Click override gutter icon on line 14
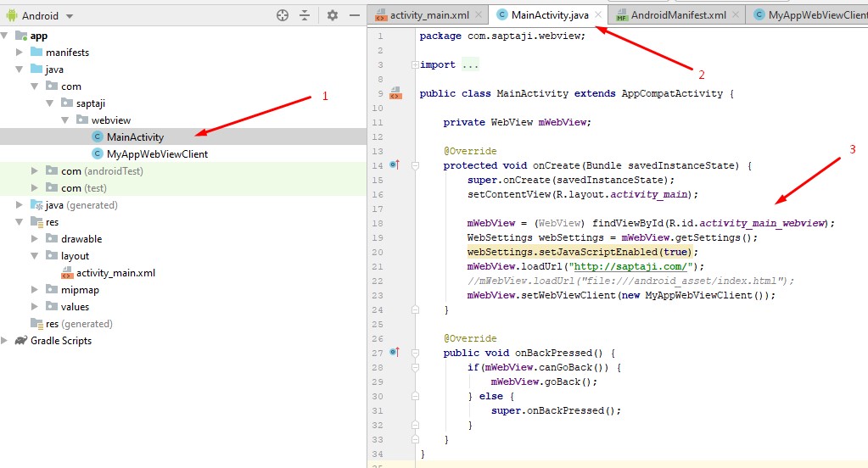 (x=395, y=164)
